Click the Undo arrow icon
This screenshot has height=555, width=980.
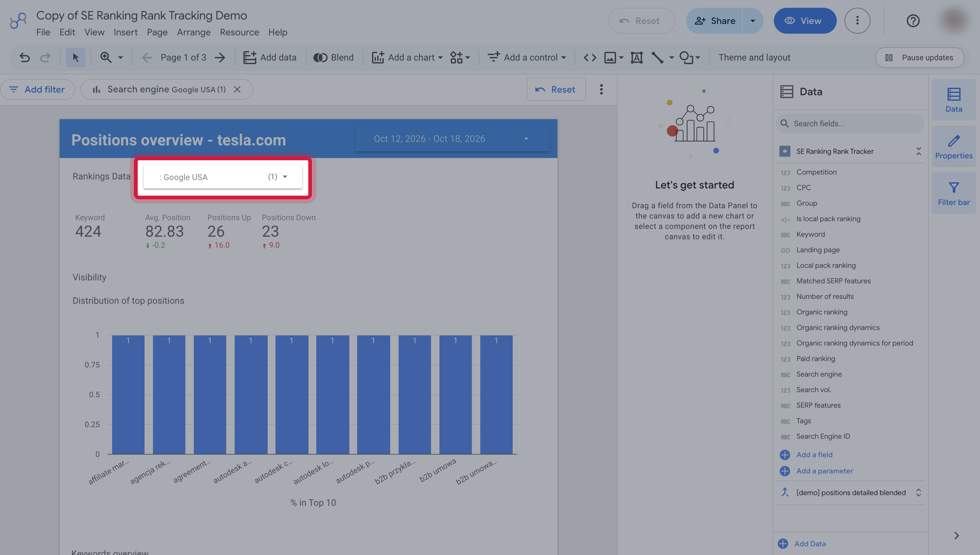pos(25,58)
